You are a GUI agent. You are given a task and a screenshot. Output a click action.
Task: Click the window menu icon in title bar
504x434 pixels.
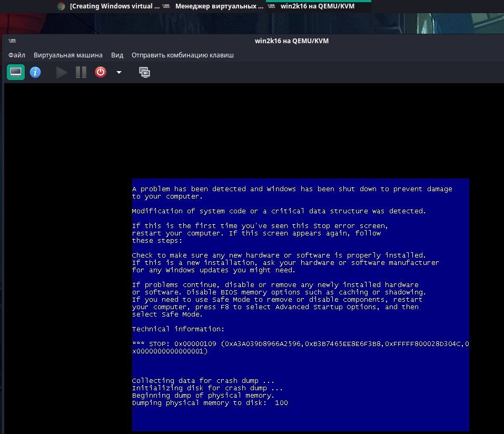12,41
